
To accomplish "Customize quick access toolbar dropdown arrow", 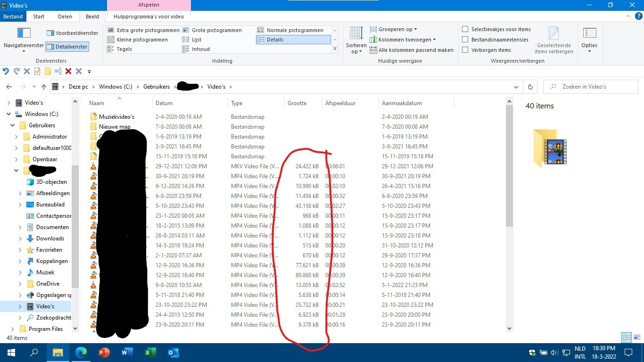I will pos(89,72).
